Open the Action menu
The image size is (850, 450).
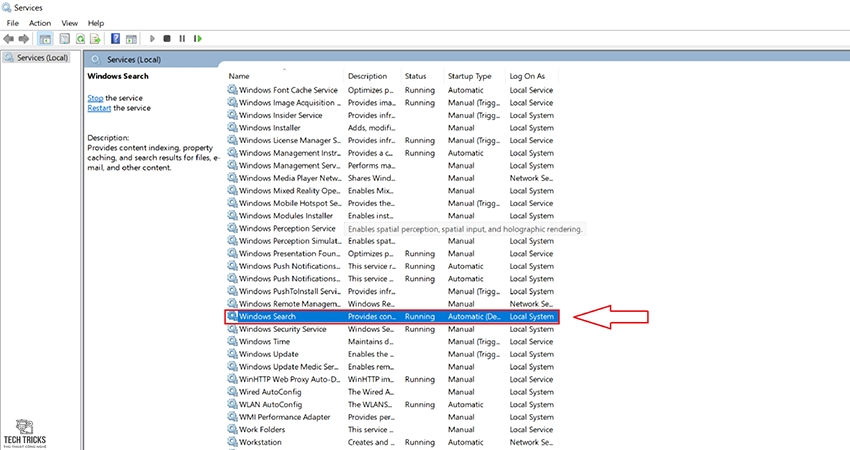pyautogui.click(x=40, y=23)
